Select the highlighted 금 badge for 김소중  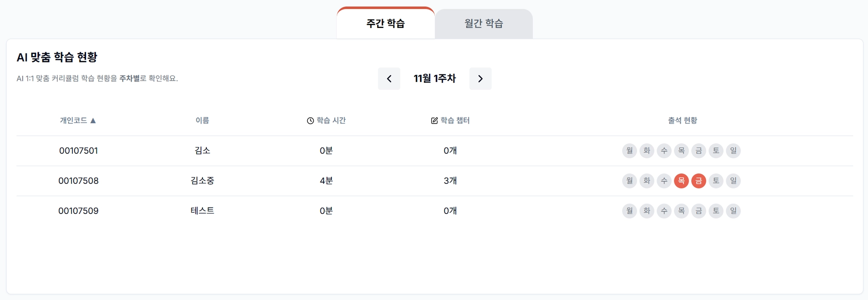(x=698, y=181)
